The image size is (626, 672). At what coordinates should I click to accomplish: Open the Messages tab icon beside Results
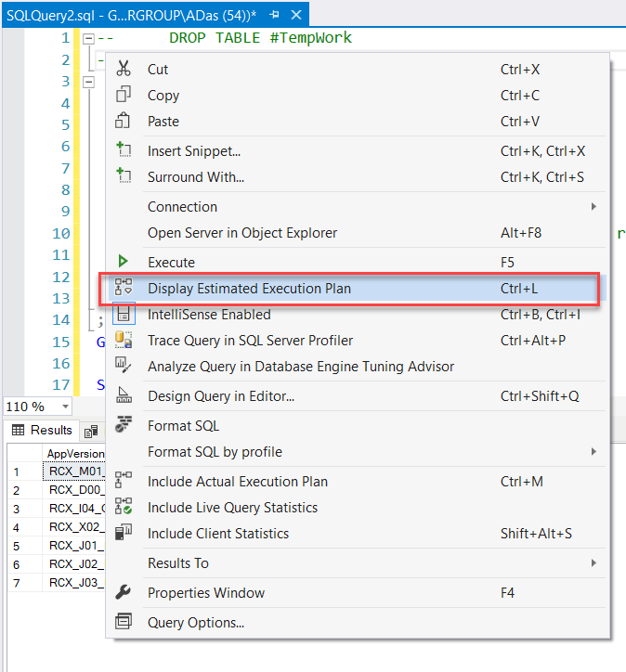(91, 432)
